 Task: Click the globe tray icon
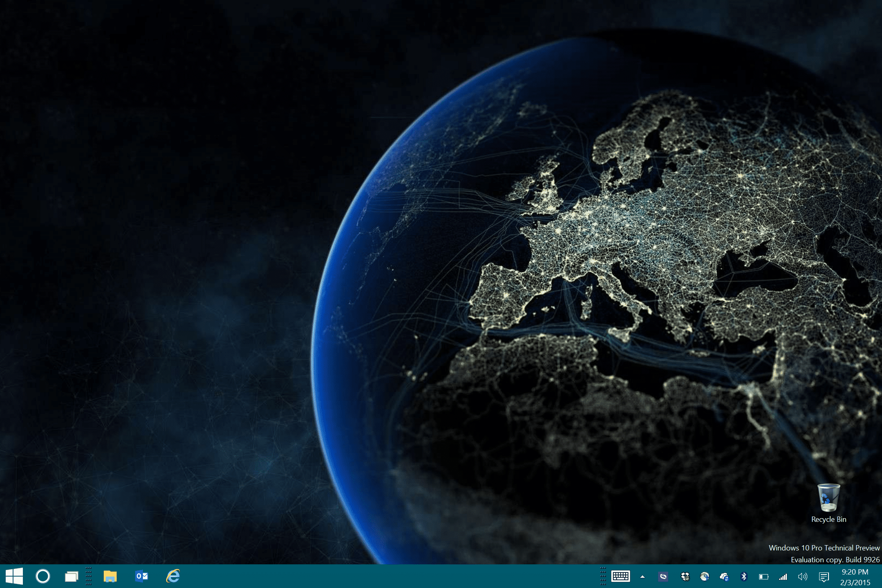click(x=705, y=577)
